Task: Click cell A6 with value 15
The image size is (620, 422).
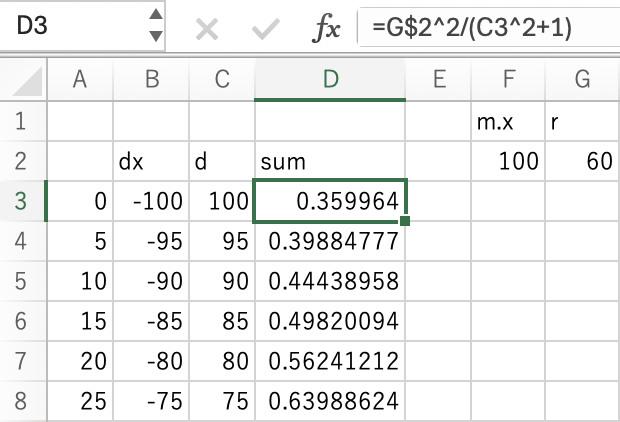Action: click(80, 321)
